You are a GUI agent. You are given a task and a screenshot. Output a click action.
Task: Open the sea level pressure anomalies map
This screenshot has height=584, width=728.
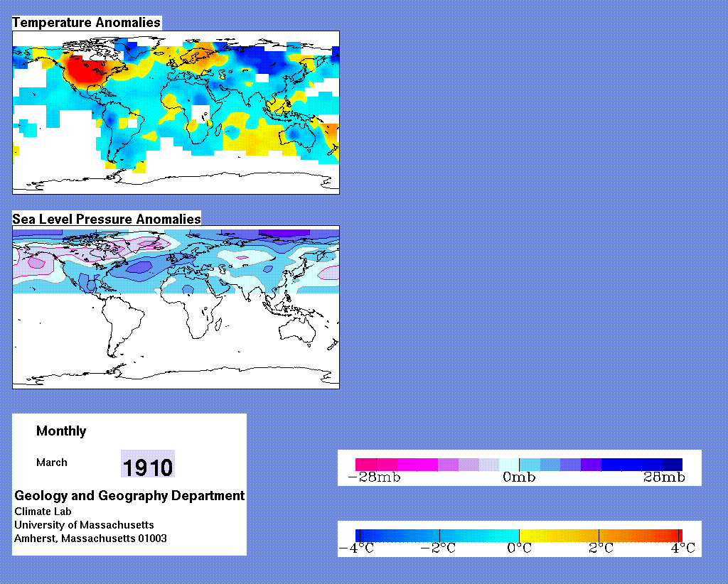pos(176,307)
